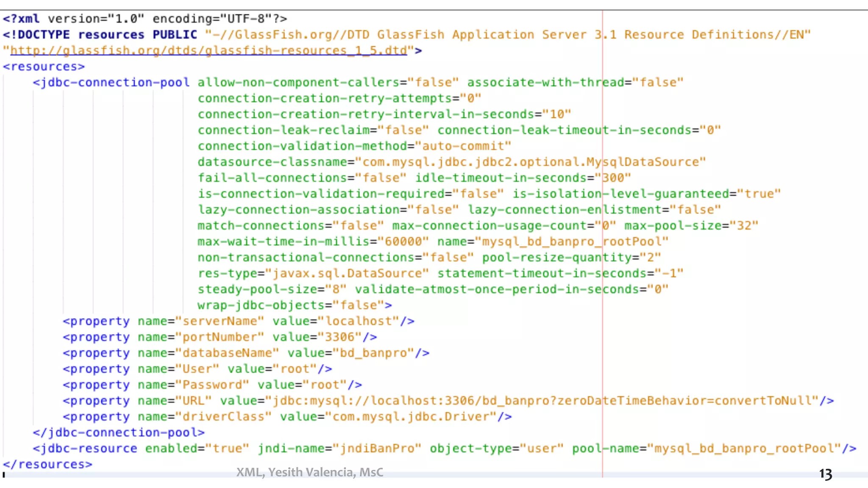
Task: Select the <jdbc-connection-pool opening tag
Action: 111,83
